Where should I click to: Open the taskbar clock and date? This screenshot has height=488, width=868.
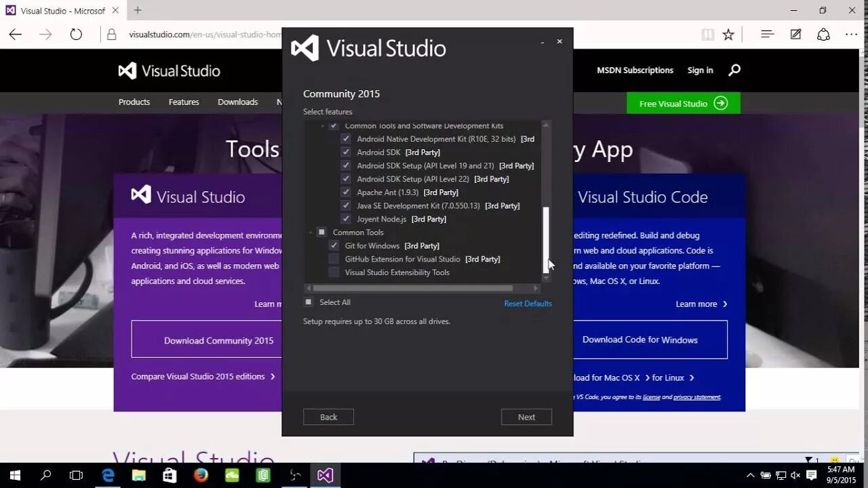point(841,475)
